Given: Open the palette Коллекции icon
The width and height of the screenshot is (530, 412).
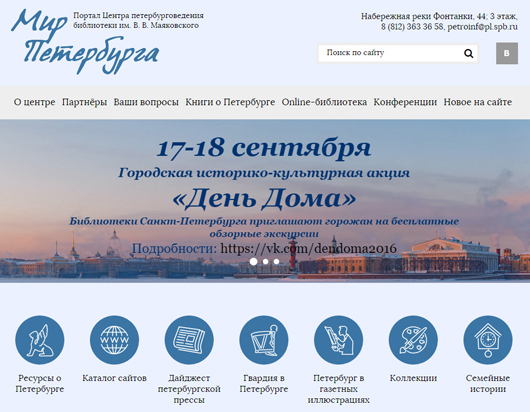Looking at the screenshot, I should tap(413, 340).
